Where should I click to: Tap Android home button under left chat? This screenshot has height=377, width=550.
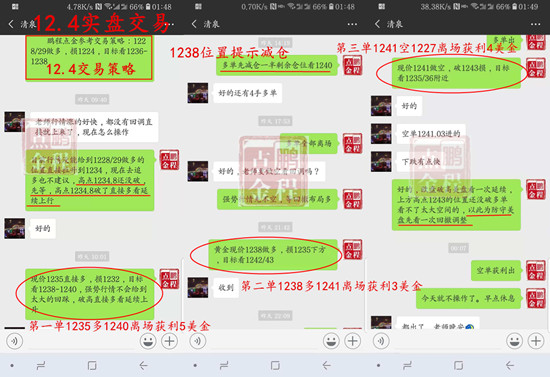click(x=92, y=366)
